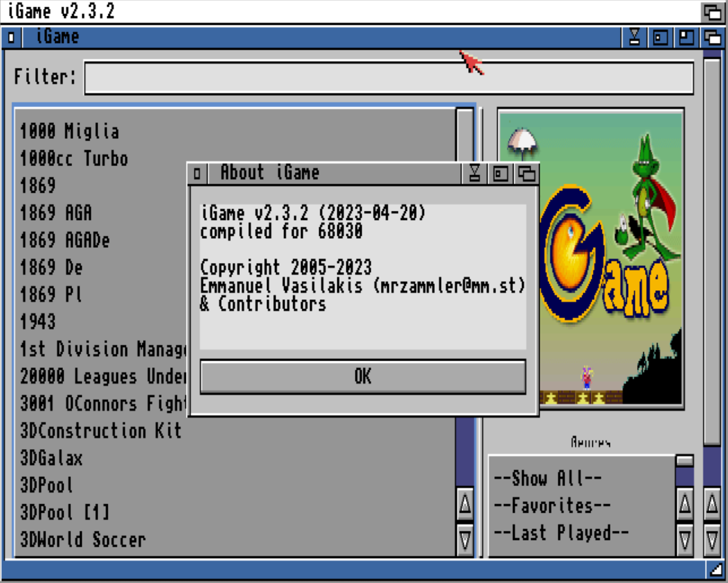Viewport: 728px width, 583px height.
Task: Select the 1869 game entry
Action: point(38,186)
